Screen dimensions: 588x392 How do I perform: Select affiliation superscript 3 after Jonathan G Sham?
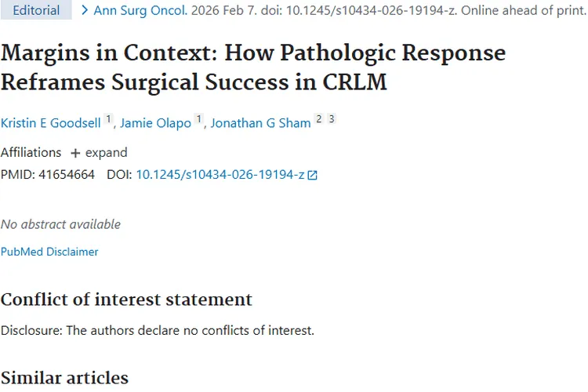click(332, 119)
